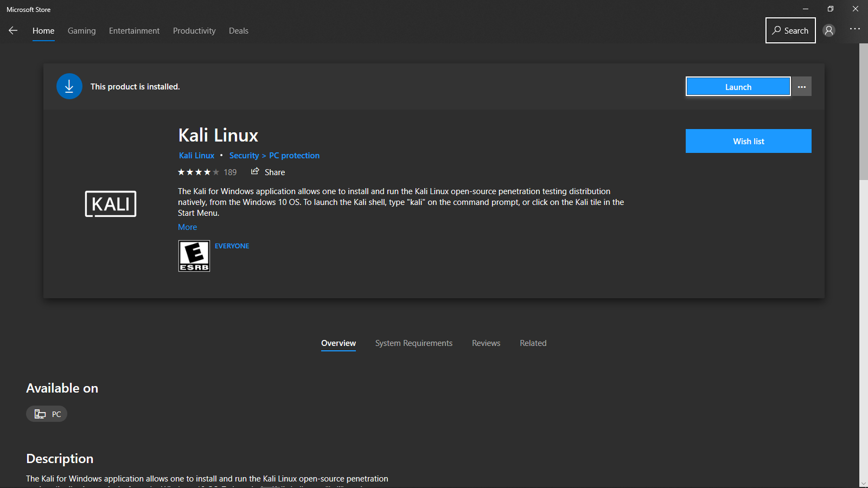868x488 pixels.
Task: Open the Gaming tab
Action: coord(82,31)
